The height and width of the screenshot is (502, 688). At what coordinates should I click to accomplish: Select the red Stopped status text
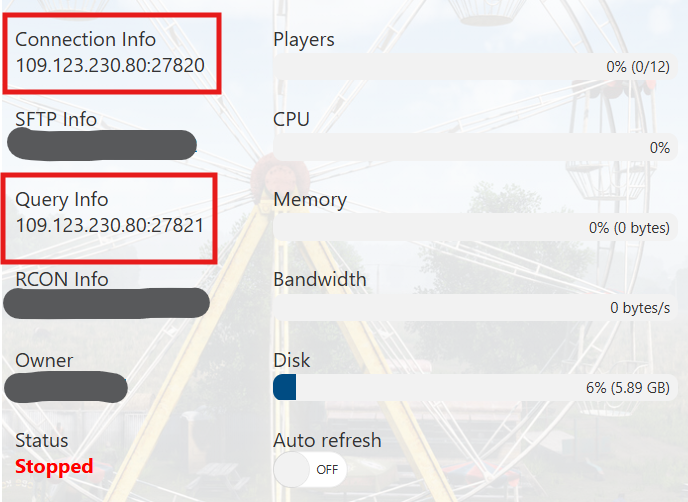point(54,466)
